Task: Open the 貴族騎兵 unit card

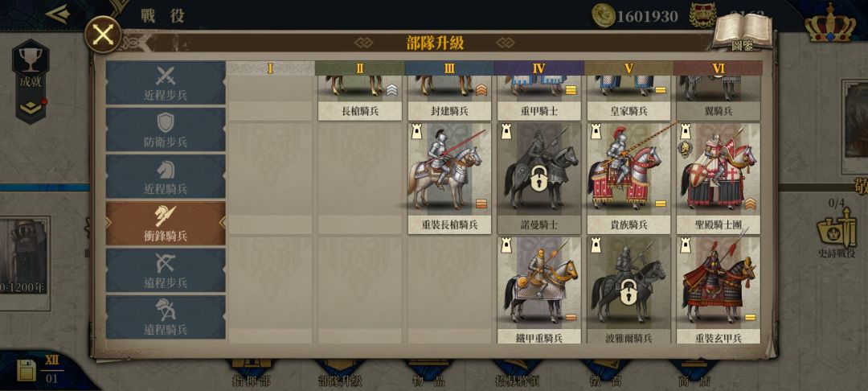Action: 628,179
